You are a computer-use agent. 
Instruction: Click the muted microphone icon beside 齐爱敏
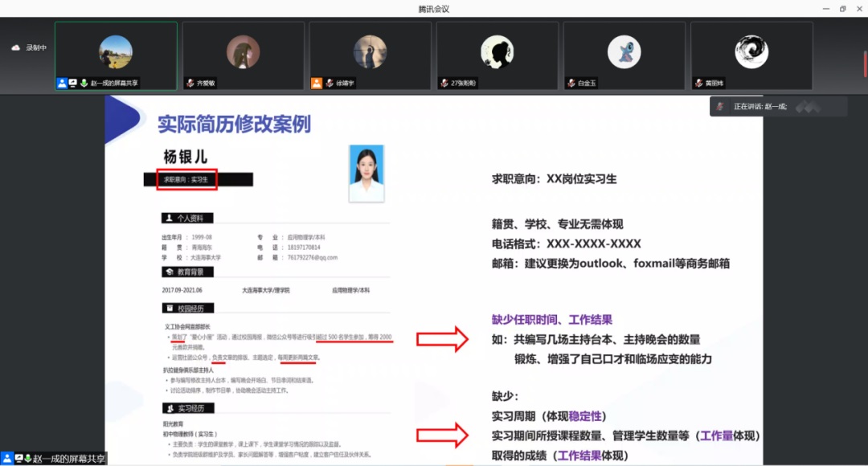click(190, 83)
